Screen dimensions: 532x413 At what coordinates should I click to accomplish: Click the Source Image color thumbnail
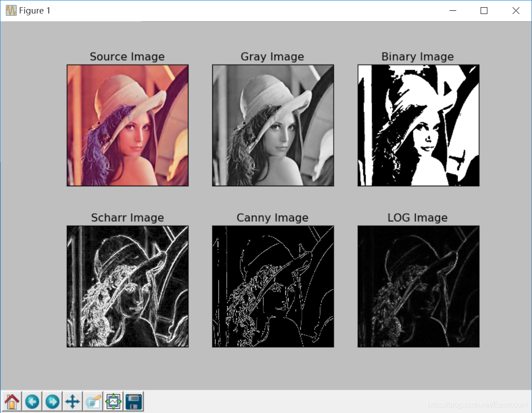[128, 125]
